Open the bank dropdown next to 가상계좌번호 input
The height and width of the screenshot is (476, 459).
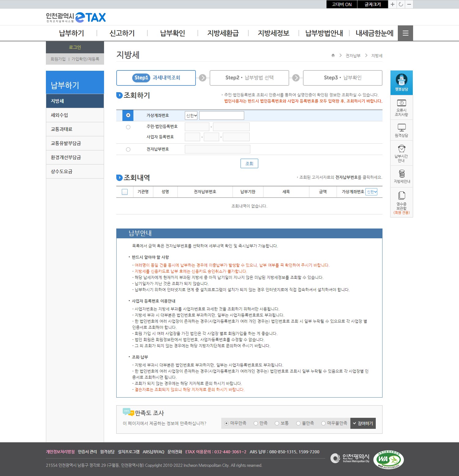[x=191, y=115]
